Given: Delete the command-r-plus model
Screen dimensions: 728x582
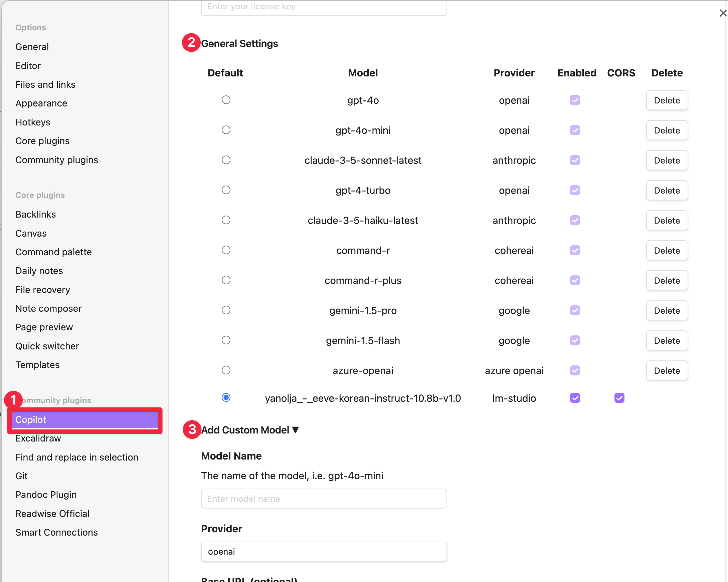Looking at the screenshot, I should 667,280.
